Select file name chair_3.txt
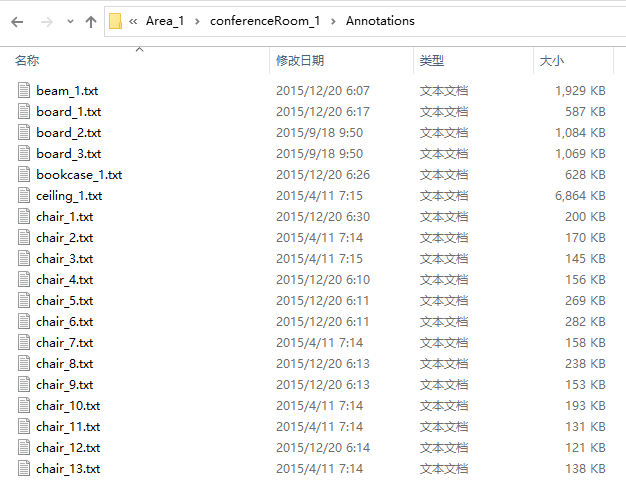Screen dimensions: 626x480 (x=65, y=259)
